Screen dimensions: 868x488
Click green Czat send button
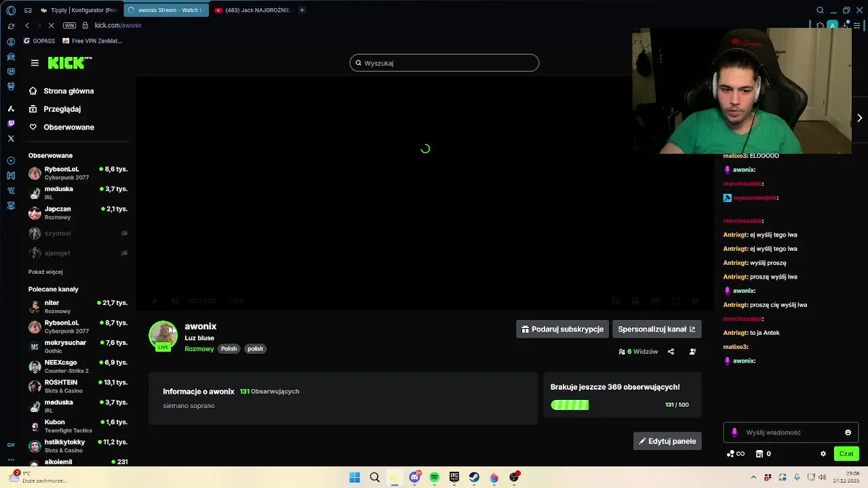coord(846,454)
